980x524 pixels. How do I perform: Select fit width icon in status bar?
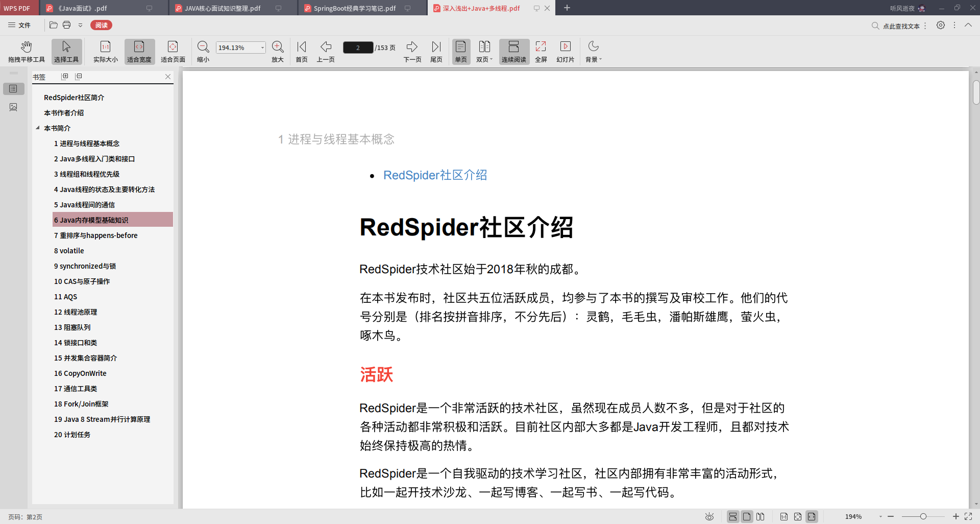click(x=812, y=517)
